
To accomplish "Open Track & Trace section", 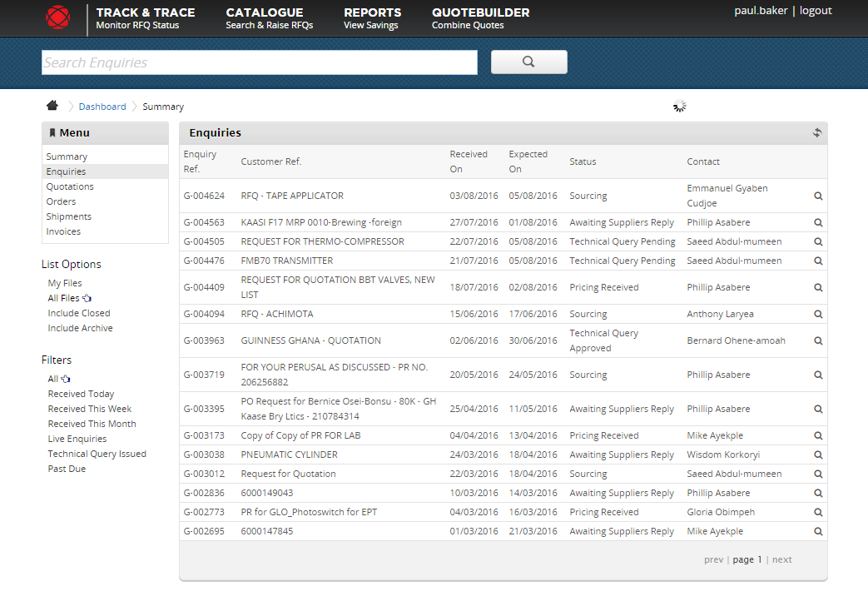I will (x=146, y=18).
